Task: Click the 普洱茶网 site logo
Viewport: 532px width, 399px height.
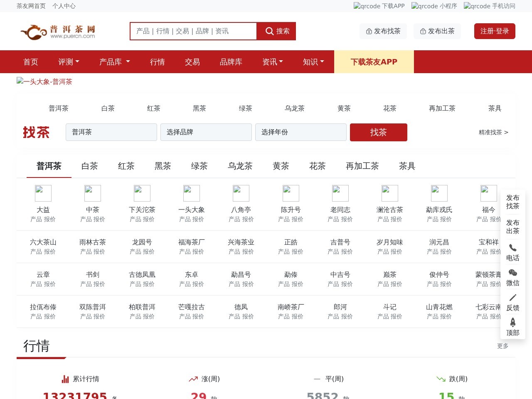Action: tap(57, 31)
